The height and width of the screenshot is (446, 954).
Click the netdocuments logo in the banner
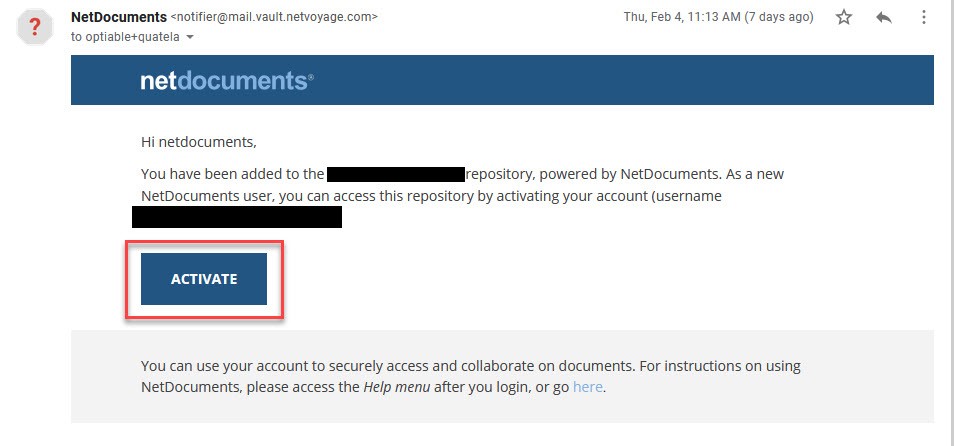(227, 80)
